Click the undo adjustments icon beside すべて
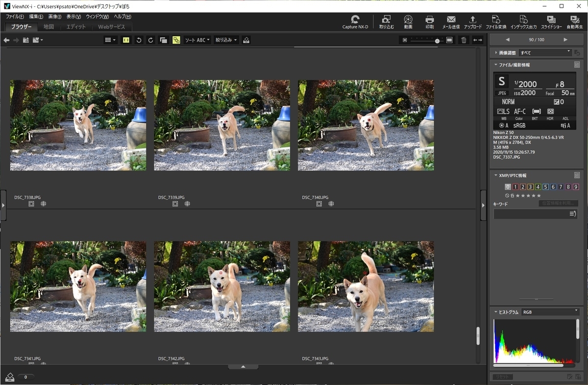 point(577,52)
